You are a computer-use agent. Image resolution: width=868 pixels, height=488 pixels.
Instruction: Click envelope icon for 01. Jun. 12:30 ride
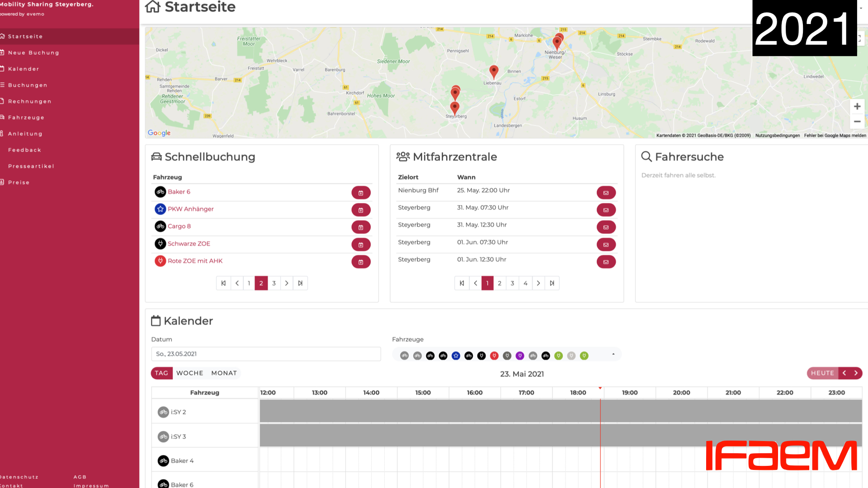tap(606, 262)
